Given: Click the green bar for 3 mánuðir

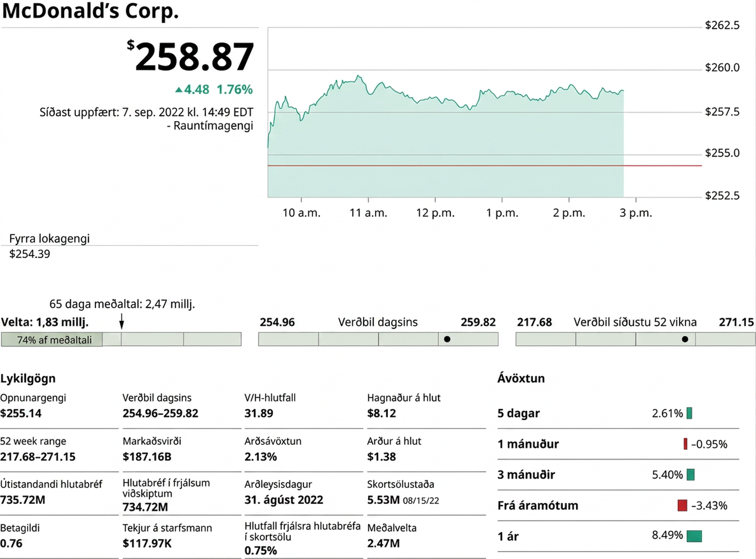Looking at the screenshot, I should pyautogui.click(x=690, y=475).
